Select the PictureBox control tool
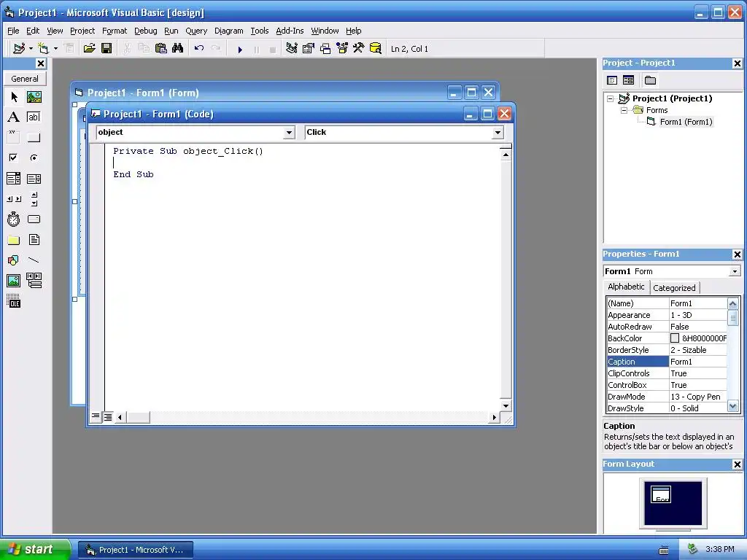 (34, 97)
